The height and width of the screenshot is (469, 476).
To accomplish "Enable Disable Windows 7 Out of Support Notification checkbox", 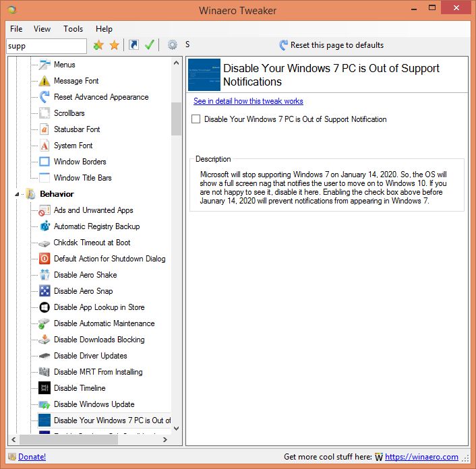I will (x=196, y=119).
